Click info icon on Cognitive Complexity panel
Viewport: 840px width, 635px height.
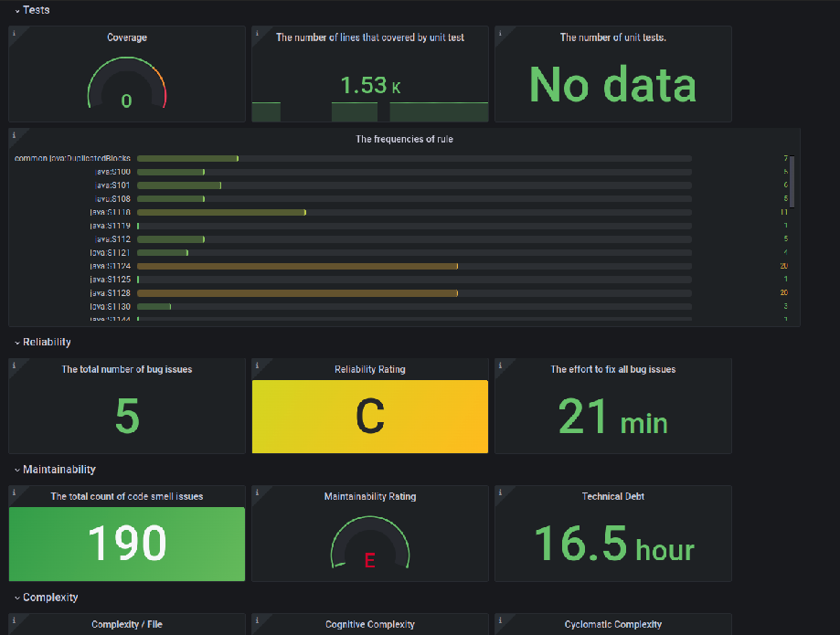point(257,620)
